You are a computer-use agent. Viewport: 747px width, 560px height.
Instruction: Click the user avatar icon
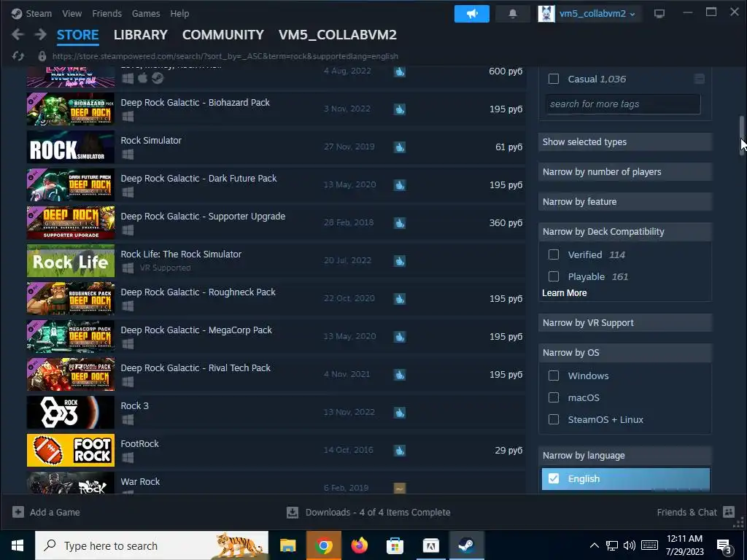point(546,14)
